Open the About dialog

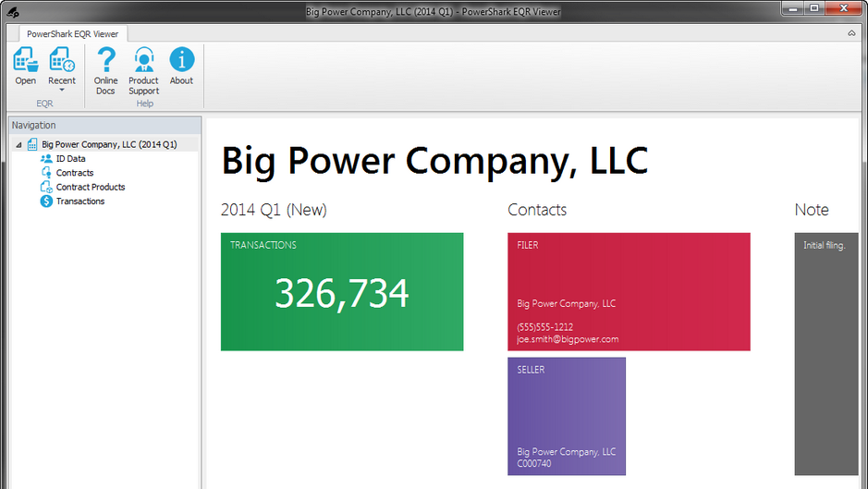181,67
